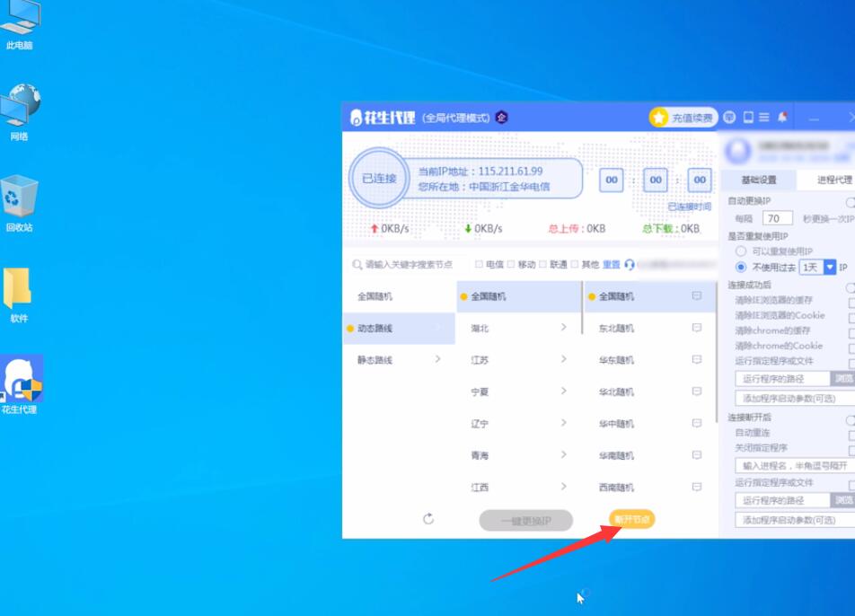Click the icon in the 华东随机 row
The height and width of the screenshot is (616, 855).
pos(696,359)
